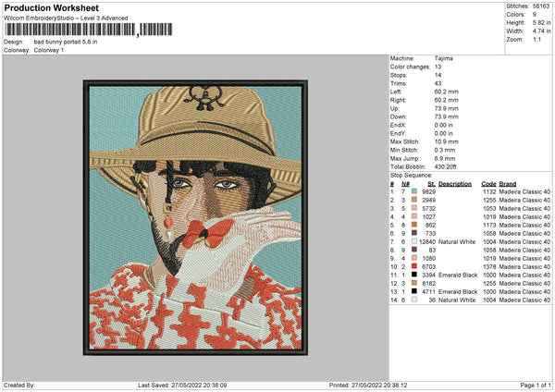Click the design name 'bad bunny portait 5,8 in'
Image resolution: width=555 pixels, height=392 pixels.
coord(66,42)
